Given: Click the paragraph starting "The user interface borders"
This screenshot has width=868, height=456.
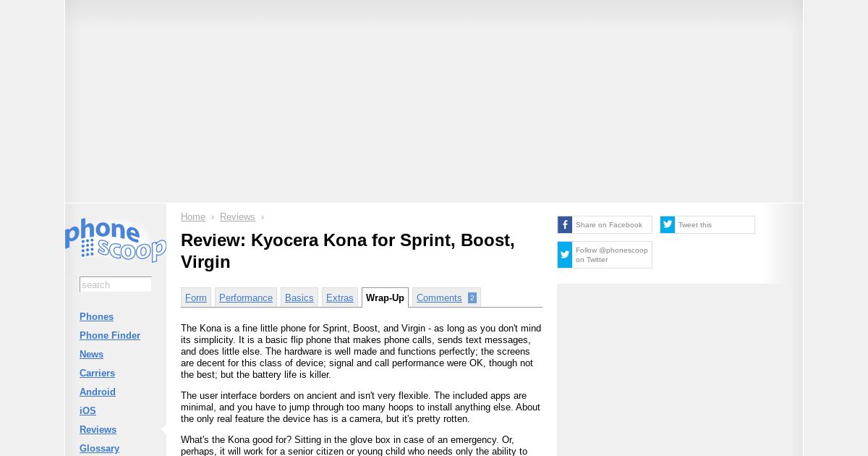Looking at the screenshot, I should click(x=361, y=408).
